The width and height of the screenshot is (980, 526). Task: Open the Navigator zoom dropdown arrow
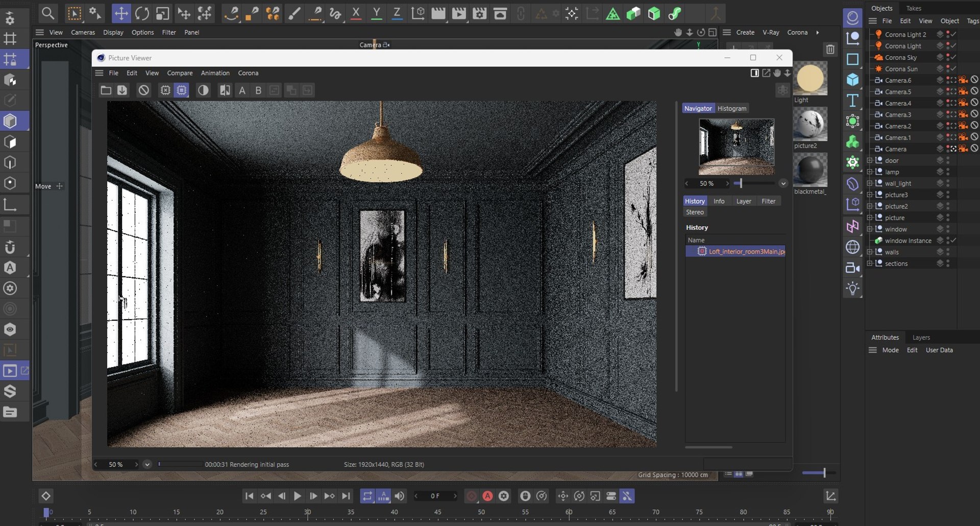pos(783,183)
